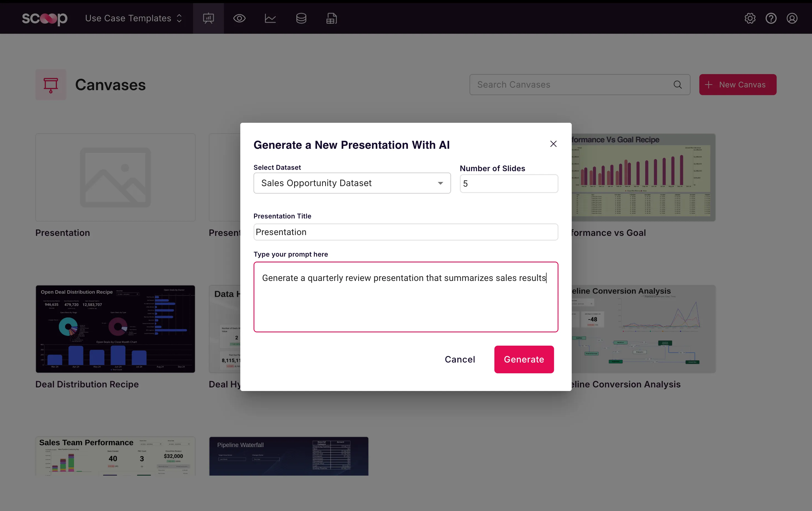Click the search magnifier icon

point(677,85)
